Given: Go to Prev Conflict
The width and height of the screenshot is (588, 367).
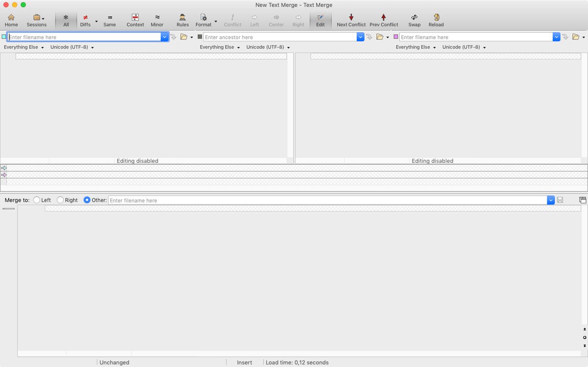Looking at the screenshot, I should [x=384, y=20].
